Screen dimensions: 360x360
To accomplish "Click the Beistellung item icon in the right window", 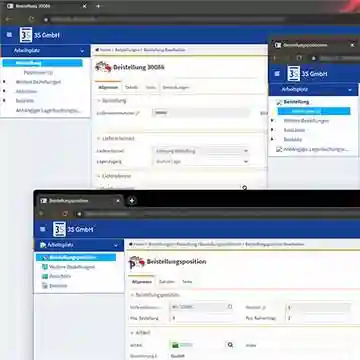I will [x=279, y=102].
